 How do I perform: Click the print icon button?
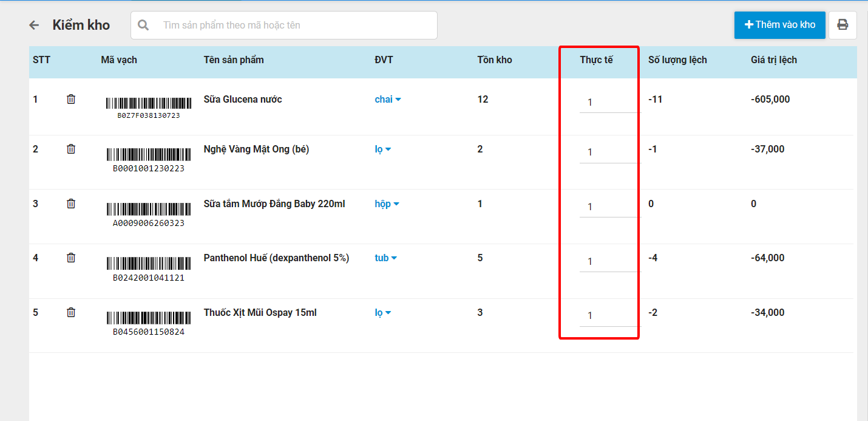click(843, 25)
